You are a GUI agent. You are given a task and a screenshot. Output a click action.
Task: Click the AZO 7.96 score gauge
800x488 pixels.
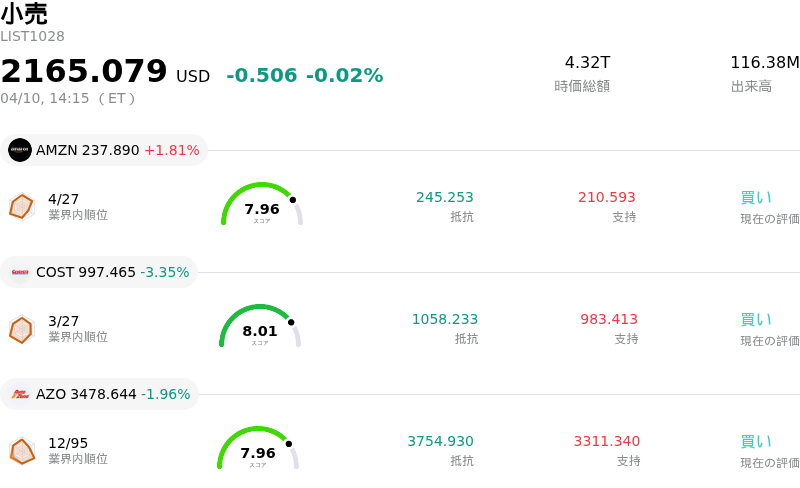click(x=258, y=450)
